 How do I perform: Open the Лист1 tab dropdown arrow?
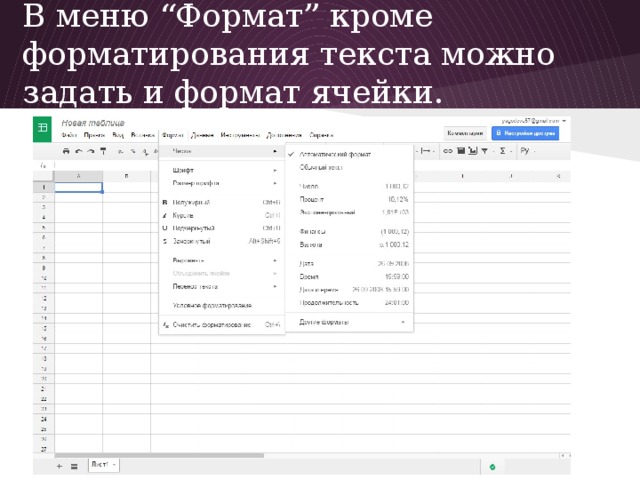coord(114,464)
